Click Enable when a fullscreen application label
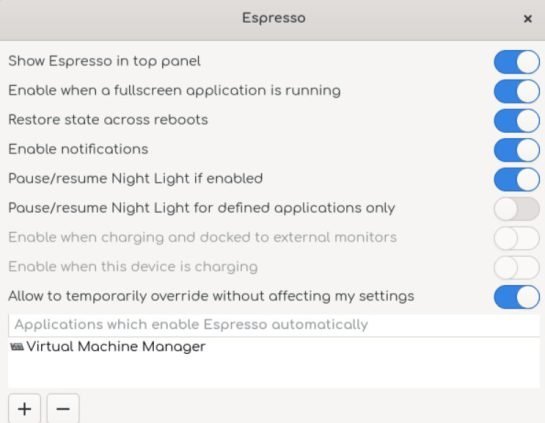The height and width of the screenshot is (423, 545). click(x=174, y=91)
